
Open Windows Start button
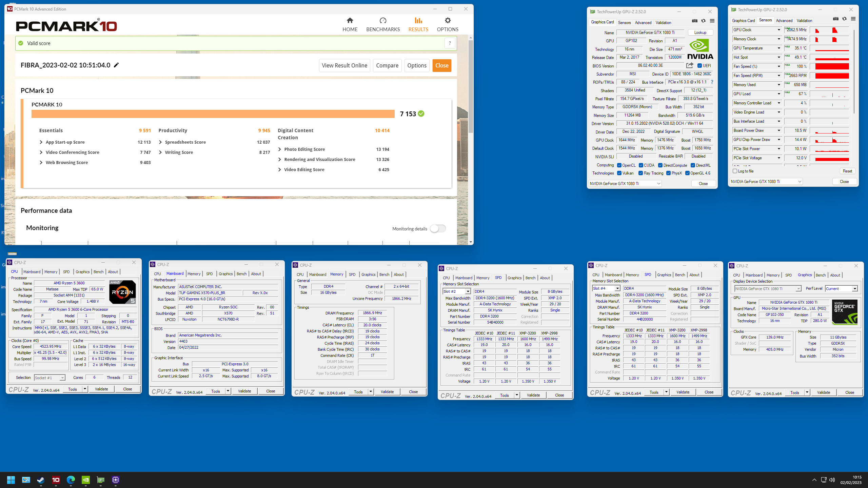coord(11,480)
